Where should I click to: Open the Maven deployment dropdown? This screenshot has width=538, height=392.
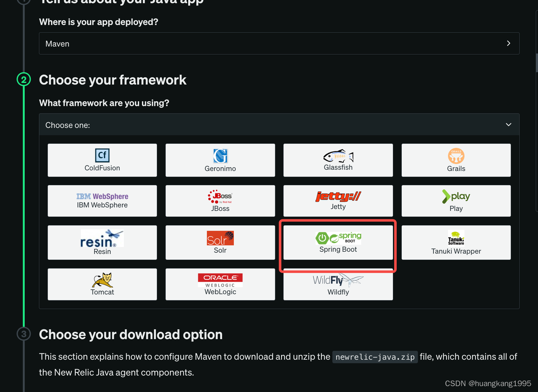(x=279, y=43)
